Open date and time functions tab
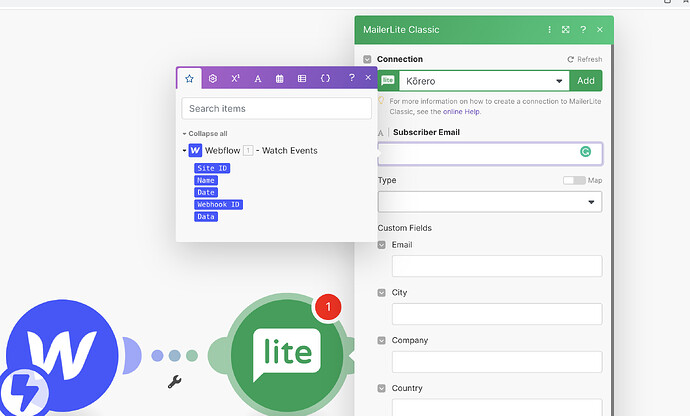The height and width of the screenshot is (416, 690). point(279,79)
